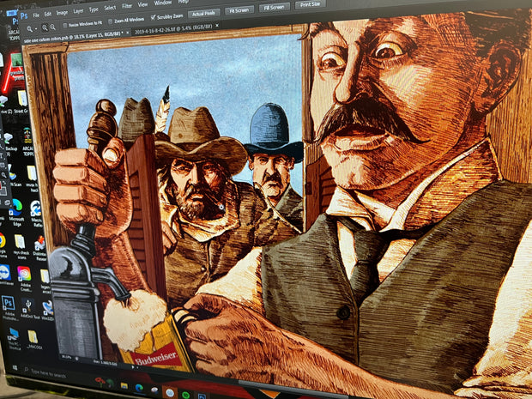Viewport: 532px width, 399px height.
Task: Click the Actual Pixels button
Action: 203,13
